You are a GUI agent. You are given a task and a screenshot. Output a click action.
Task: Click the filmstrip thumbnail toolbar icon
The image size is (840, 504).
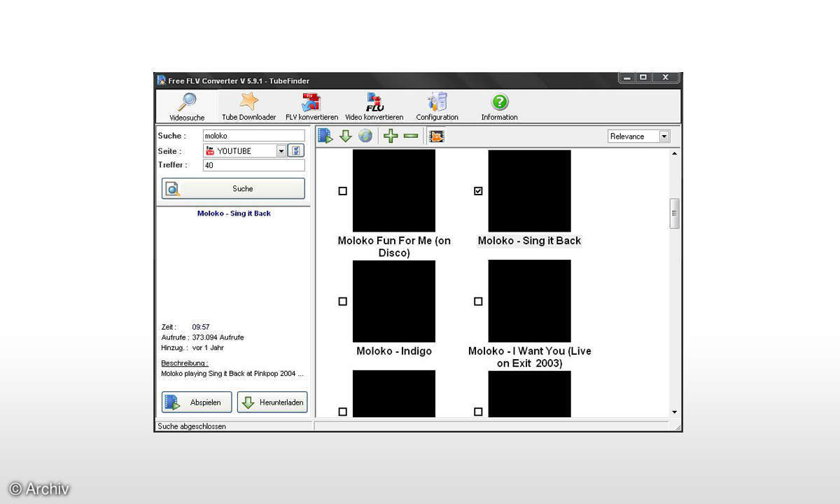[437, 136]
